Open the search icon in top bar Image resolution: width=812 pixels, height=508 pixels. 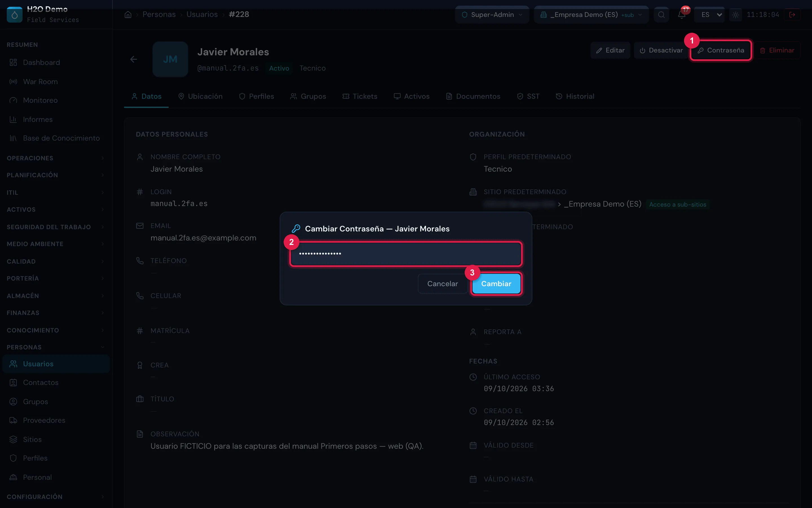click(661, 14)
